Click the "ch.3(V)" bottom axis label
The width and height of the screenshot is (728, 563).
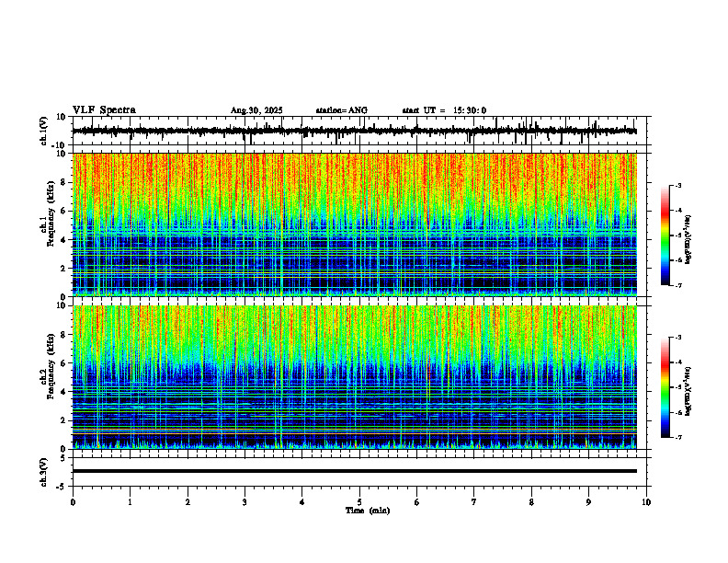coord(44,472)
